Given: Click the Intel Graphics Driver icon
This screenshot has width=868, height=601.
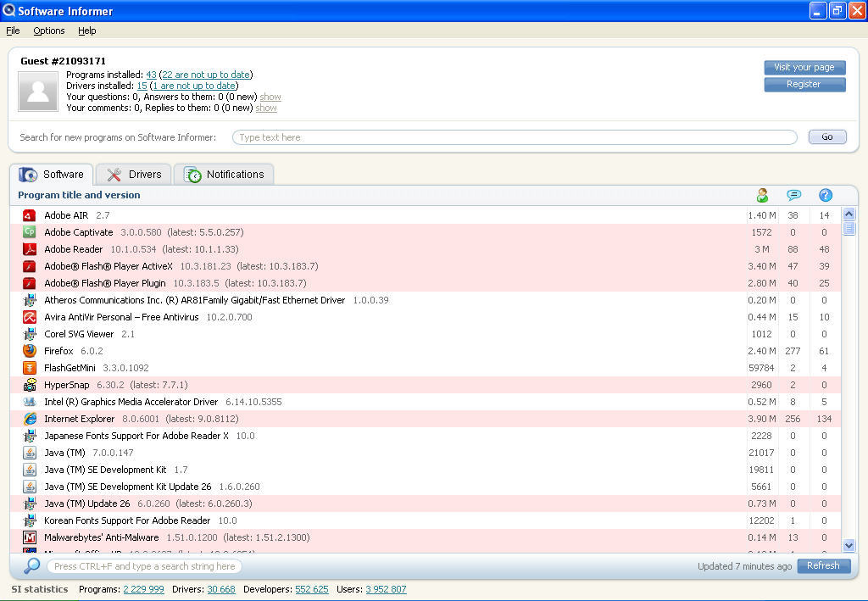Looking at the screenshot, I should [x=30, y=402].
